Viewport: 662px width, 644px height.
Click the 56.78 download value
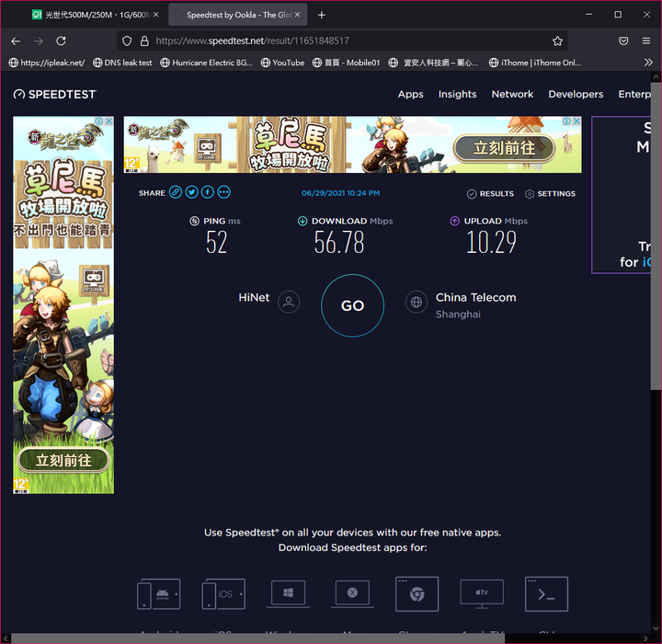(x=339, y=242)
